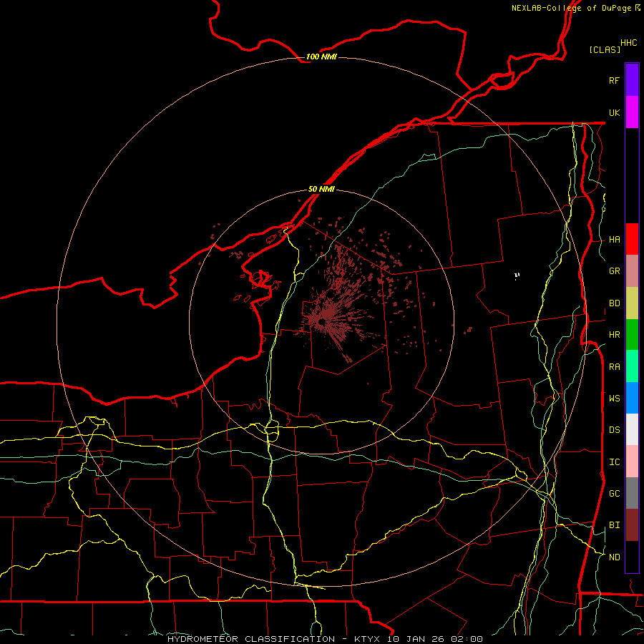644x644 pixels.
Task: Pick the HR green legend swatch
Action: click(632, 335)
